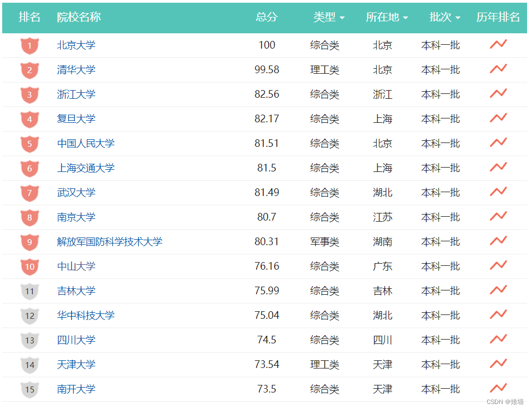532x410 pixels.
Task: Click the 总分 column header
Action: click(x=267, y=17)
